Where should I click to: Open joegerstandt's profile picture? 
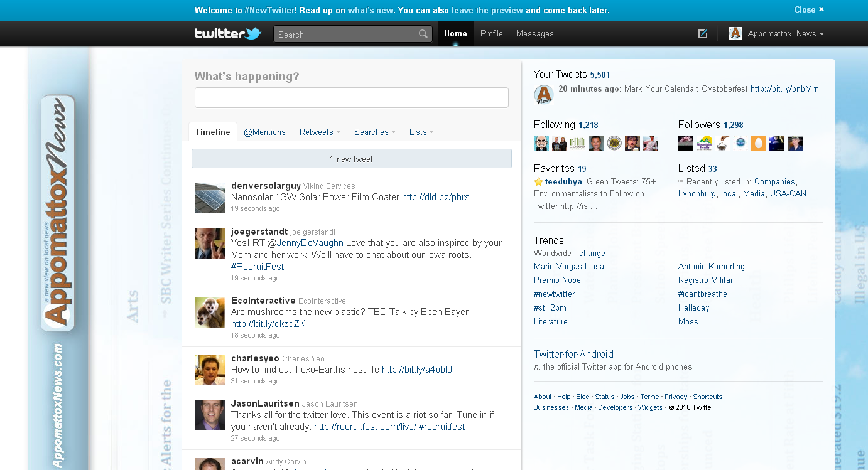(x=210, y=243)
